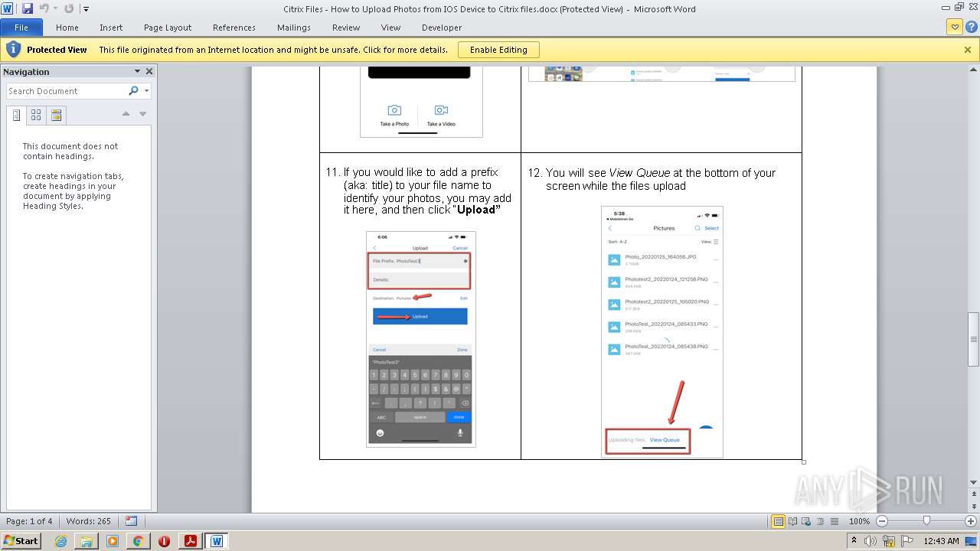Select the Browse headings tab in Navigation pane
The width and height of the screenshot is (980, 551).
16,116
